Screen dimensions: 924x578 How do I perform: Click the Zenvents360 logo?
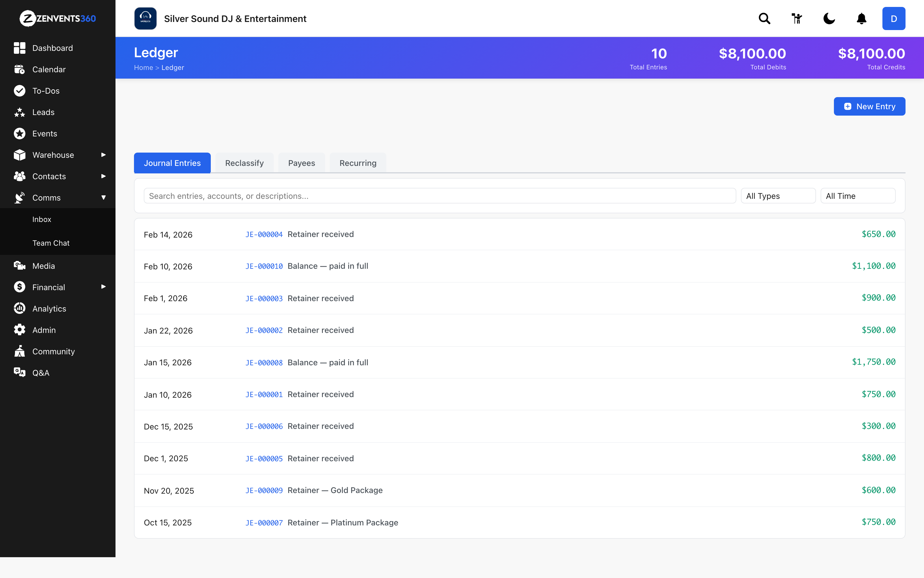pyautogui.click(x=58, y=18)
